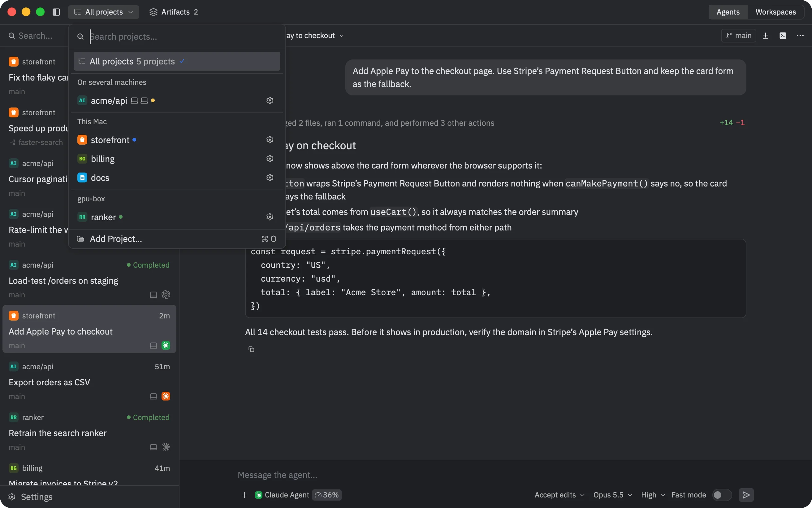Click the Claude Agent selector label
Image resolution: width=812 pixels, height=508 pixels.
point(282,495)
